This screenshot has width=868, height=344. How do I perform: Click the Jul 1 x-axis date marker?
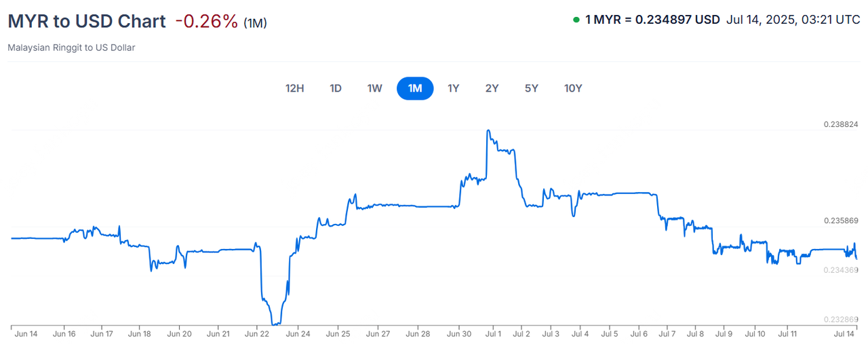pyautogui.click(x=494, y=334)
